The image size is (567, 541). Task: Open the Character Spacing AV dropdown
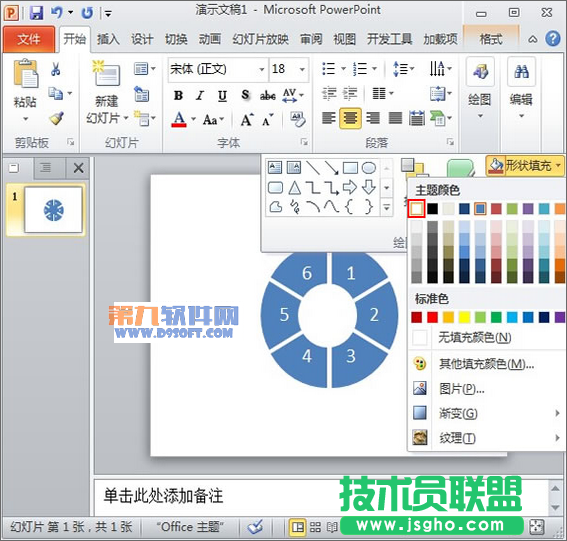[293, 95]
